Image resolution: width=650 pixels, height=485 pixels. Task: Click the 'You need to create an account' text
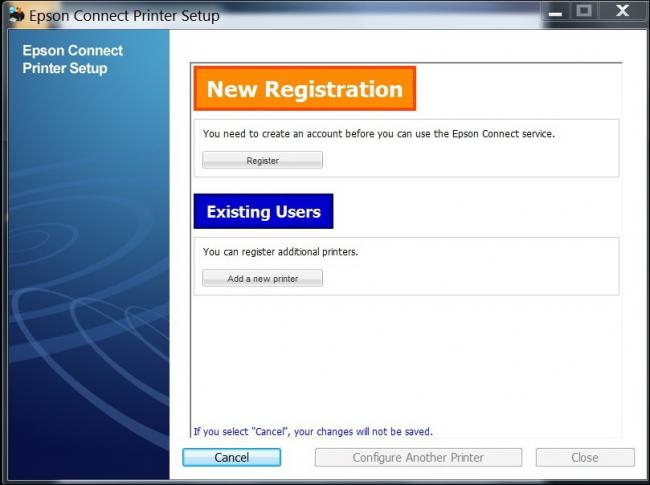coord(378,134)
